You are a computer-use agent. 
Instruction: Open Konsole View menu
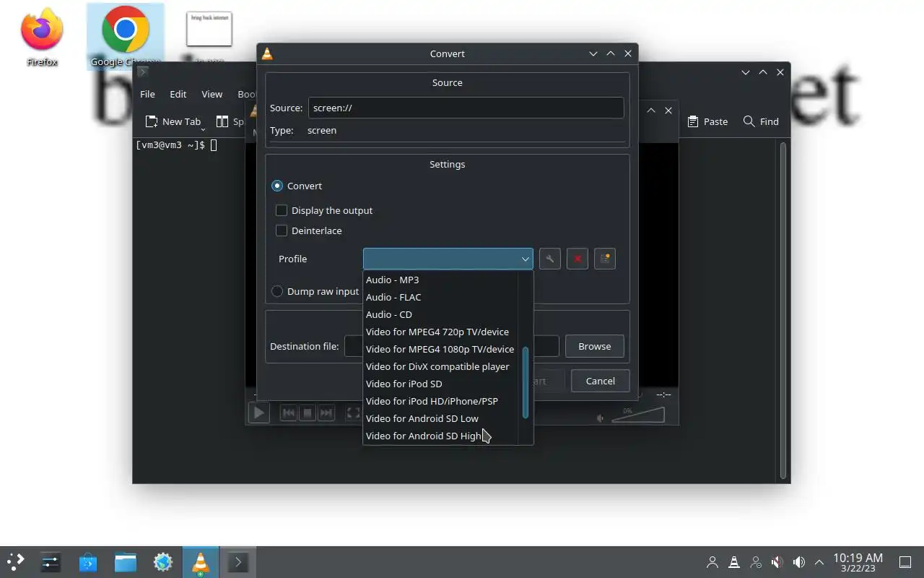tap(212, 94)
